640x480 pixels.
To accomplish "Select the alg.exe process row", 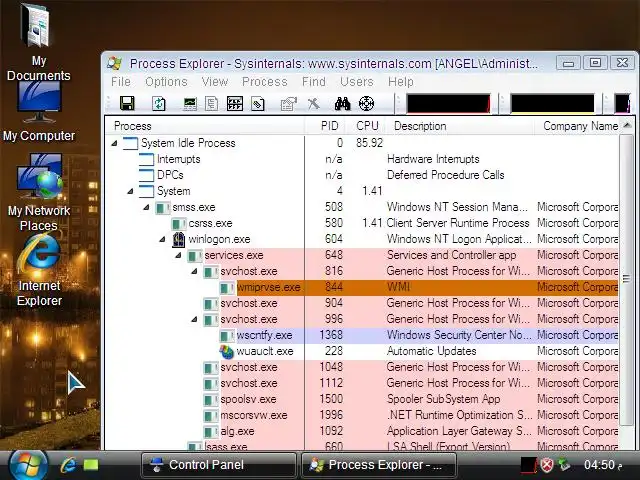I will [361, 431].
